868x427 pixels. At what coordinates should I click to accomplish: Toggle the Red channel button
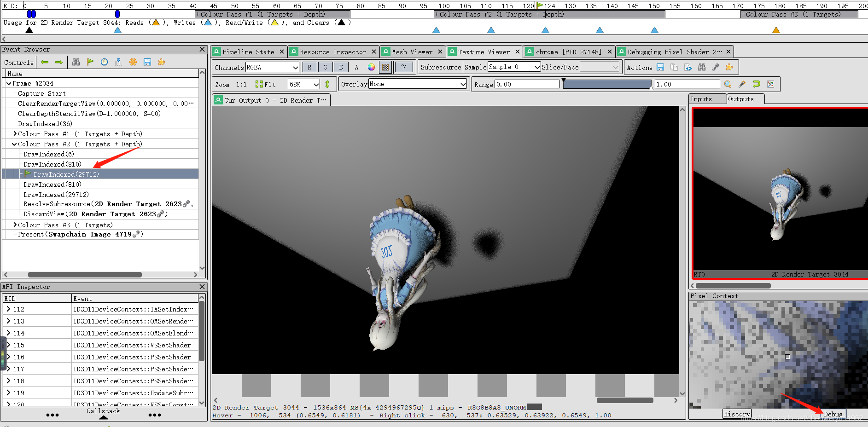click(x=309, y=67)
